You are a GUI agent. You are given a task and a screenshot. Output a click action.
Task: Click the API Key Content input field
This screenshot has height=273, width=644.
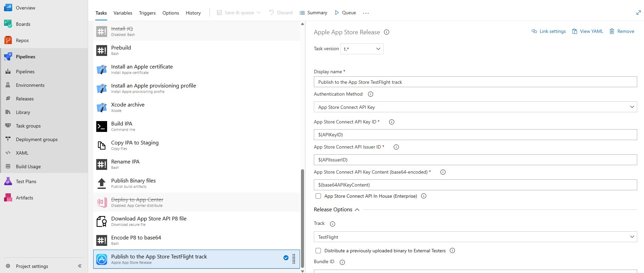(475, 184)
